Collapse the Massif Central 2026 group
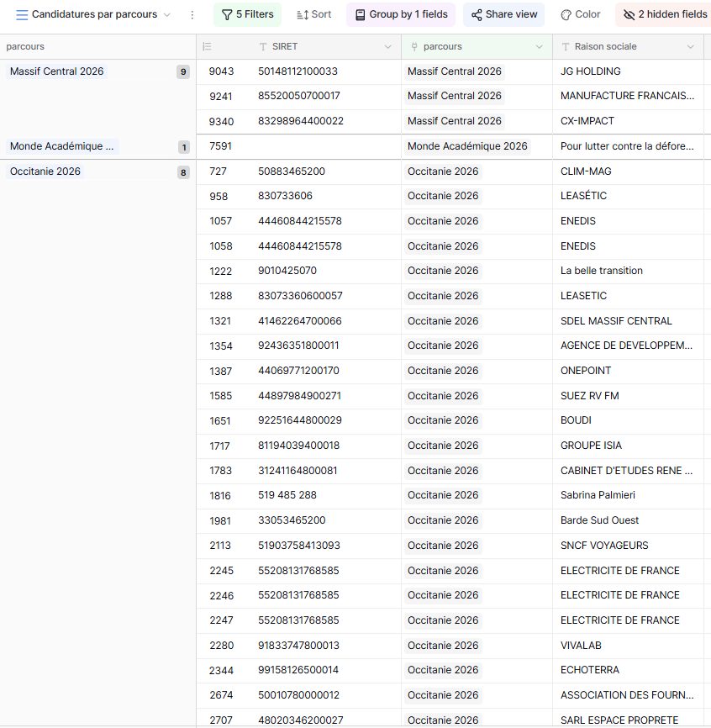711x728 pixels. (57, 71)
